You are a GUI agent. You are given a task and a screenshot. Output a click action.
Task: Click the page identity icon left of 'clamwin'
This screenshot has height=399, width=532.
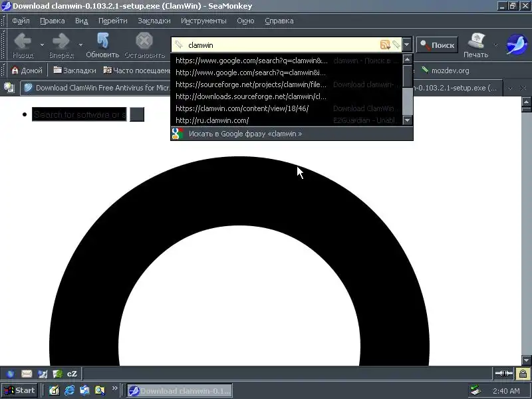pos(179,45)
